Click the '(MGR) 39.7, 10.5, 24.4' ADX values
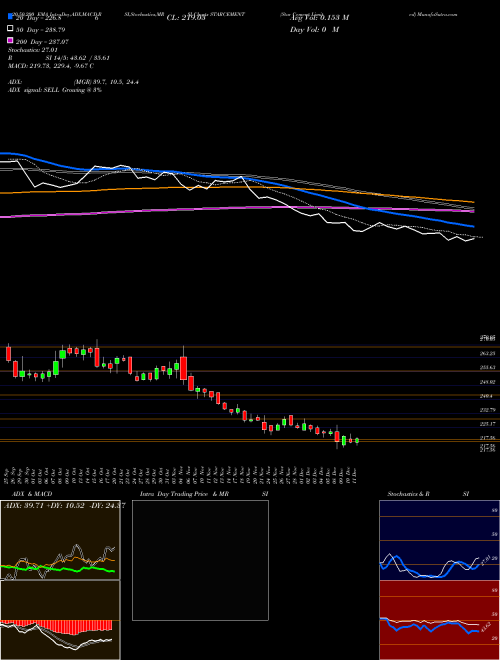Screen dimensions: 500x660 tap(106, 82)
